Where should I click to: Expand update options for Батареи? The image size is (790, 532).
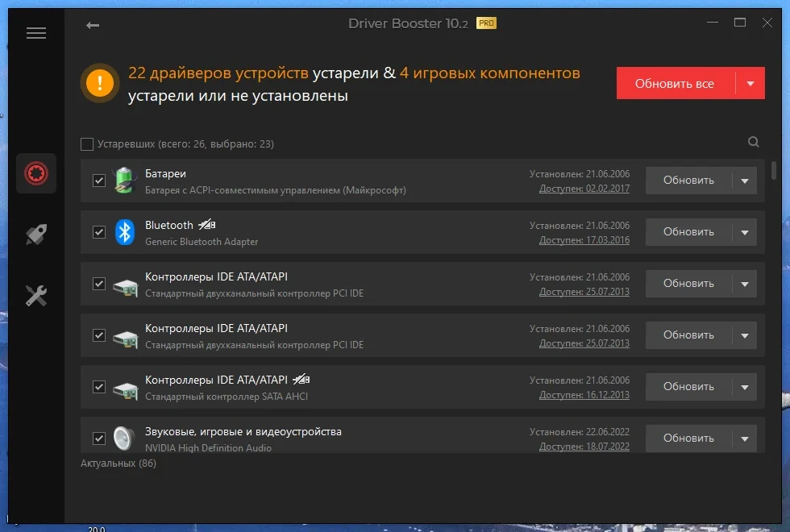(745, 181)
